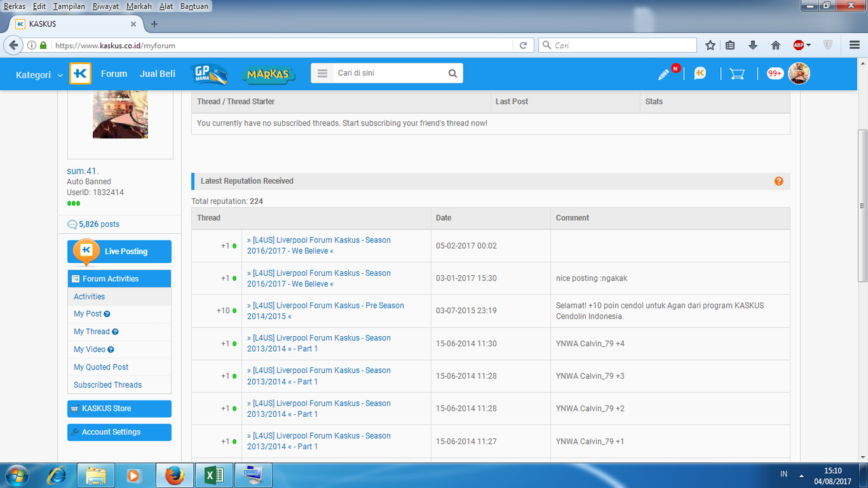Open Excel from the taskbar
The image size is (868, 488).
(x=214, y=476)
